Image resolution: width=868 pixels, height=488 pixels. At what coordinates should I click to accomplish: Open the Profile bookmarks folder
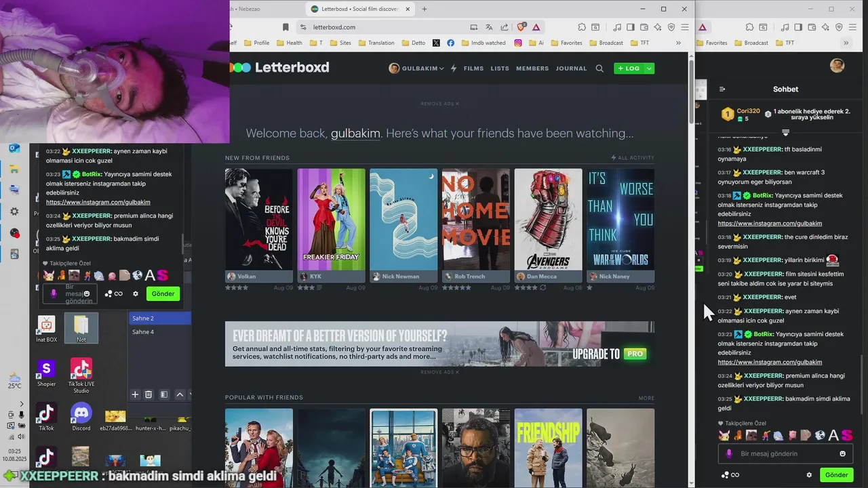click(x=256, y=43)
